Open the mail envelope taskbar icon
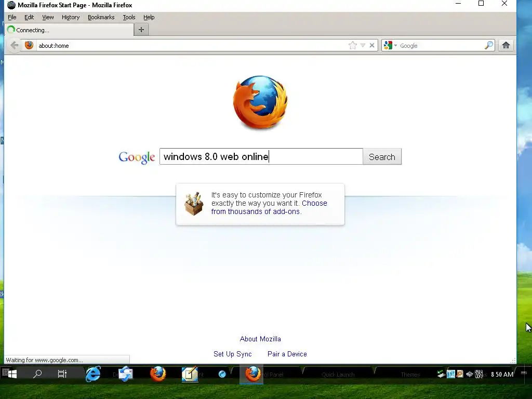 click(x=125, y=374)
